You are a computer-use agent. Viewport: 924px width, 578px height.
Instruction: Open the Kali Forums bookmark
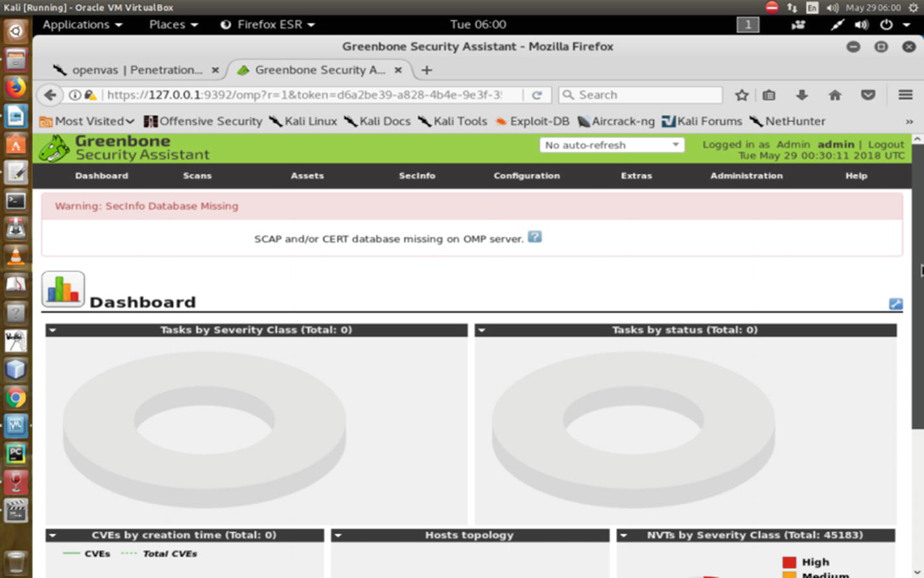(x=702, y=121)
